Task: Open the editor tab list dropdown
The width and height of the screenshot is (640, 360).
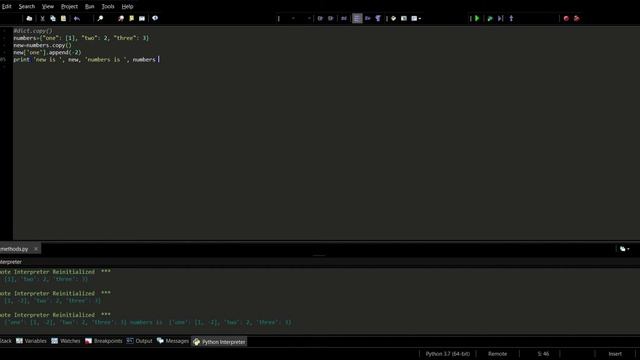Action: pos(624,249)
